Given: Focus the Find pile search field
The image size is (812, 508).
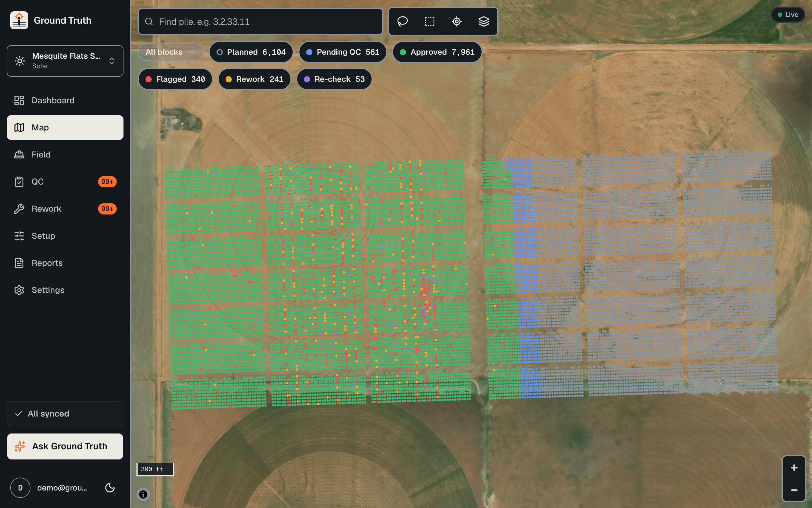Looking at the screenshot, I should [x=261, y=22].
